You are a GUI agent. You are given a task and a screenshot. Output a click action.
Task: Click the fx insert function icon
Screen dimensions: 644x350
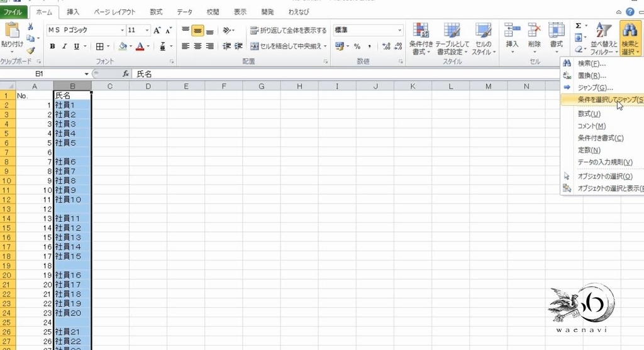(126, 74)
